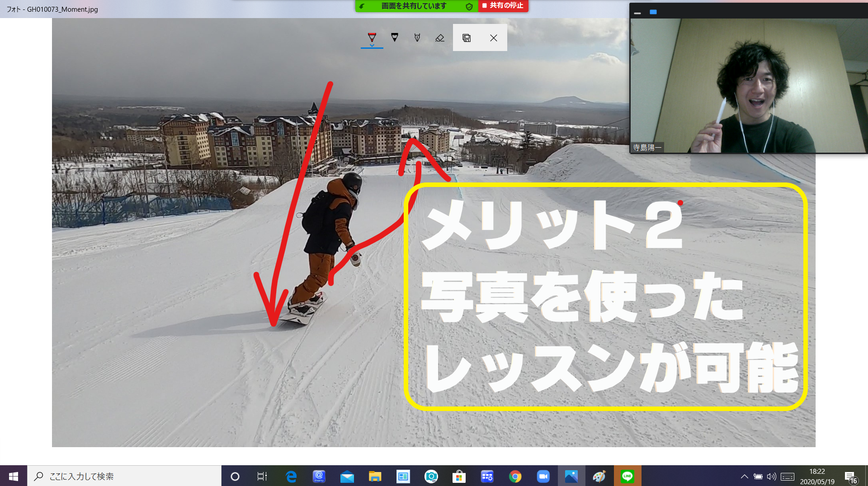Open the touch keyboard from system tray
The height and width of the screenshot is (486, 868).
pyautogui.click(x=787, y=477)
